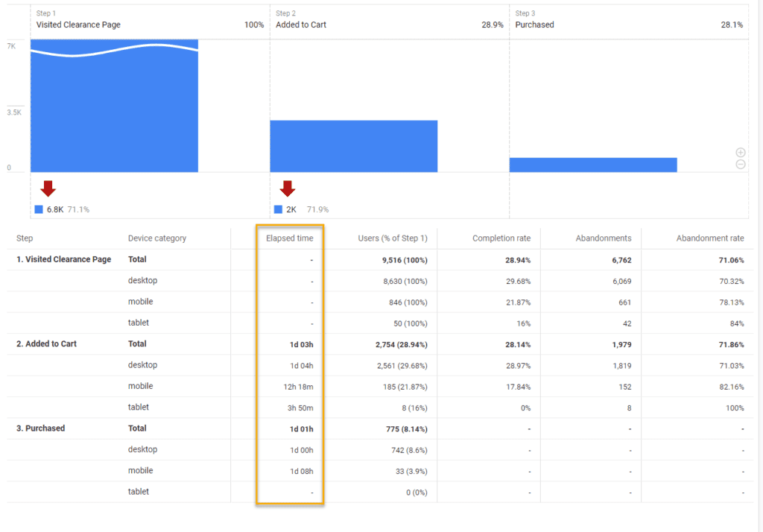Click blue legend swatch beside 2K

point(279,209)
